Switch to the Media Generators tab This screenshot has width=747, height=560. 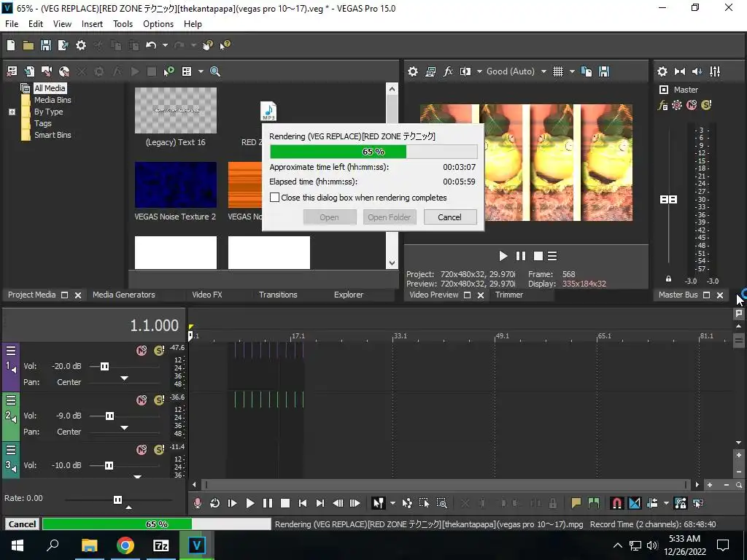pyautogui.click(x=124, y=295)
